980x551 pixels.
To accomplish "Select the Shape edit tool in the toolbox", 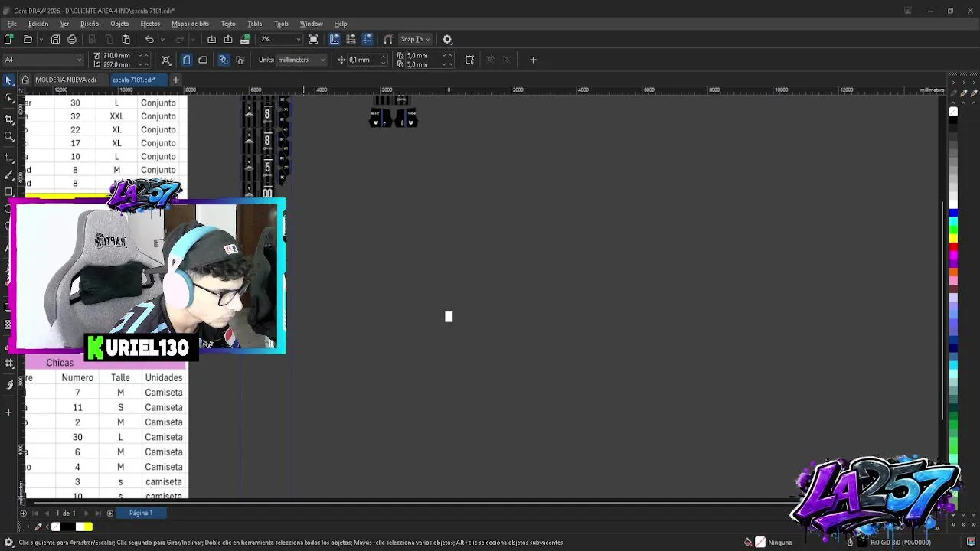I will tap(9, 98).
